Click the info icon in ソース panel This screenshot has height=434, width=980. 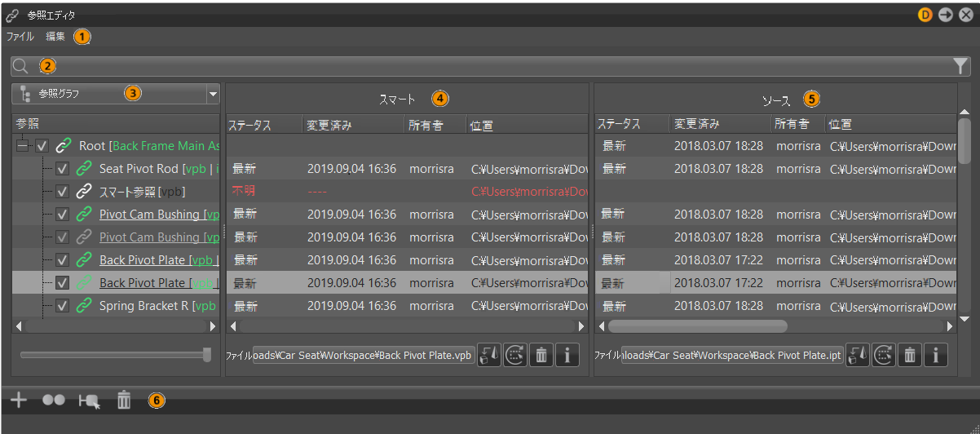pos(936,356)
